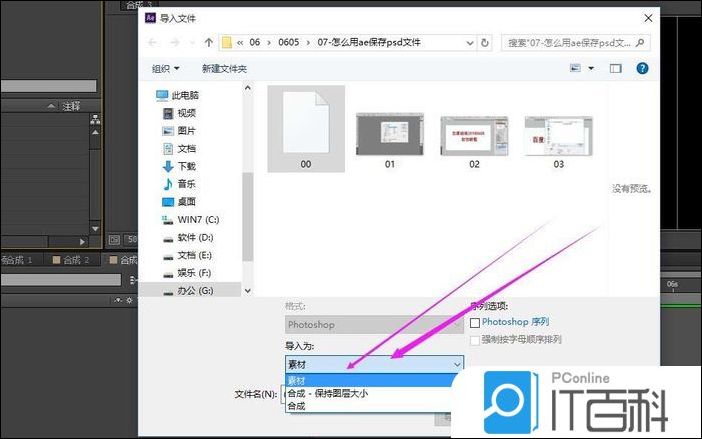Switch to 合成 2 tab in After Effects
The width and height of the screenshot is (702, 439).
(71, 260)
